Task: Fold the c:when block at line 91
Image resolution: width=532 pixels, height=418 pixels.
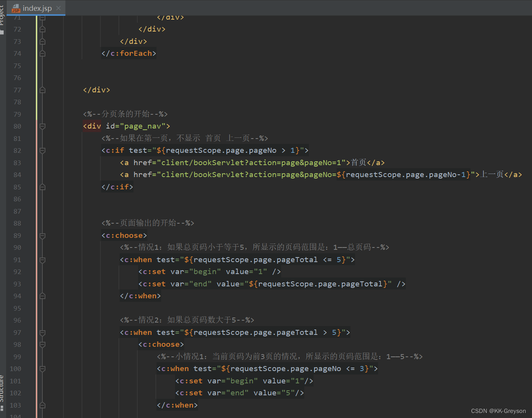Action: click(43, 260)
